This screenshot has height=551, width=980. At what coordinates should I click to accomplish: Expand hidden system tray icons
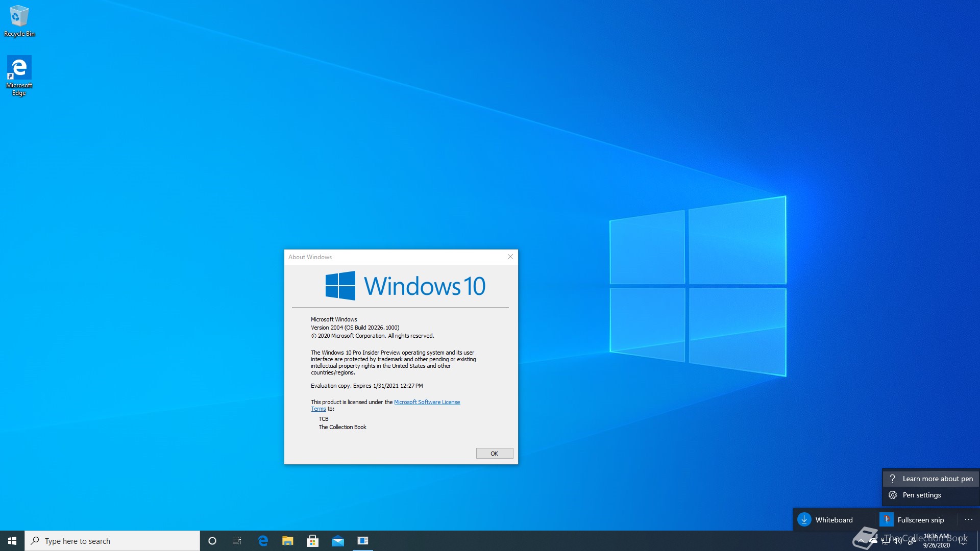(x=861, y=541)
